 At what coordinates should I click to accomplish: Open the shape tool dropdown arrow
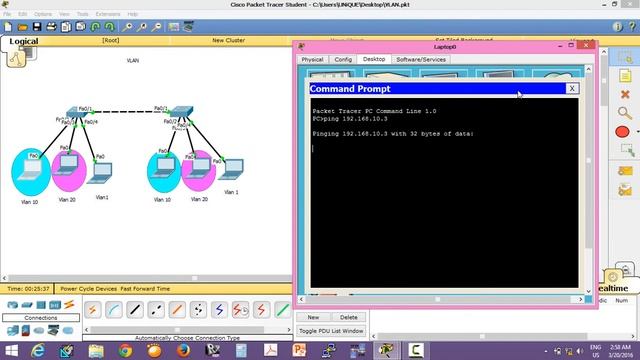point(637,132)
